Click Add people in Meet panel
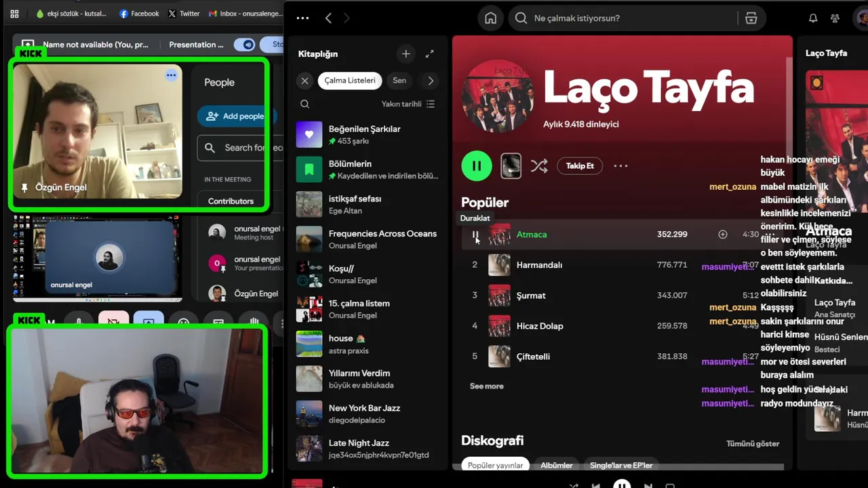Image resolution: width=868 pixels, height=488 pixels. 236,116
